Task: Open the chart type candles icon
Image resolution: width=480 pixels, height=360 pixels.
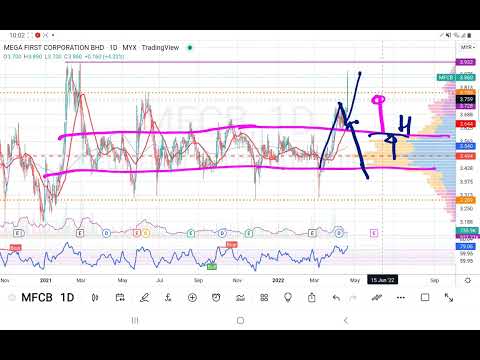Action: (x=95, y=298)
